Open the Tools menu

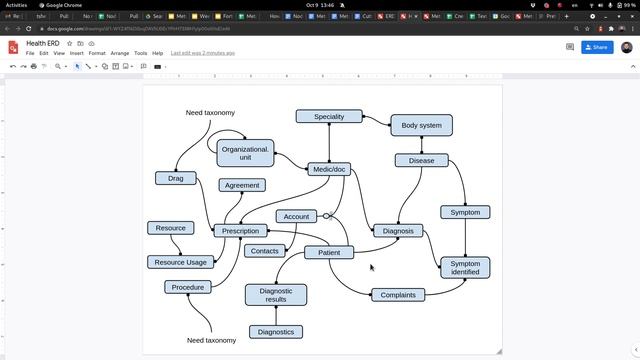point(140,53)
